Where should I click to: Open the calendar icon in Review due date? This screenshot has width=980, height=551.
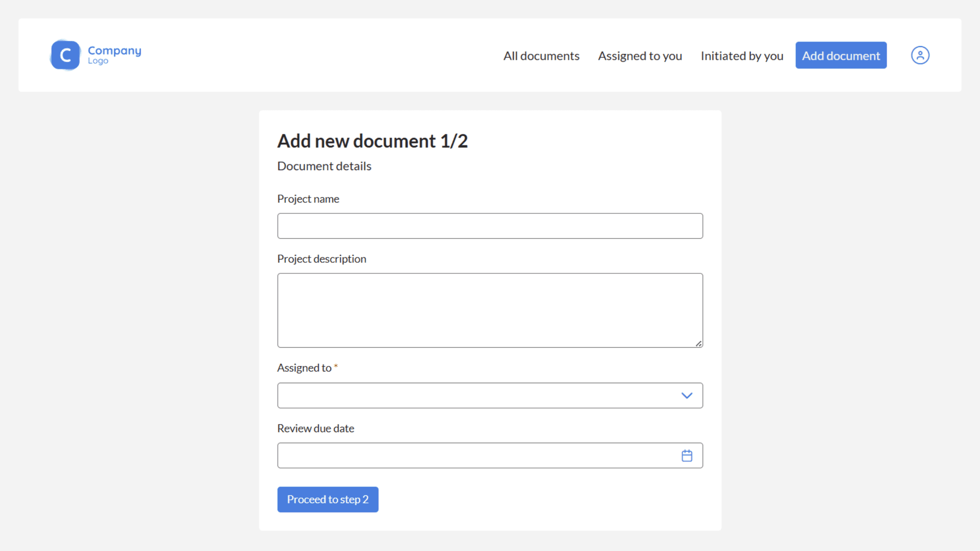pyautogui.click(x=686, y=455)
